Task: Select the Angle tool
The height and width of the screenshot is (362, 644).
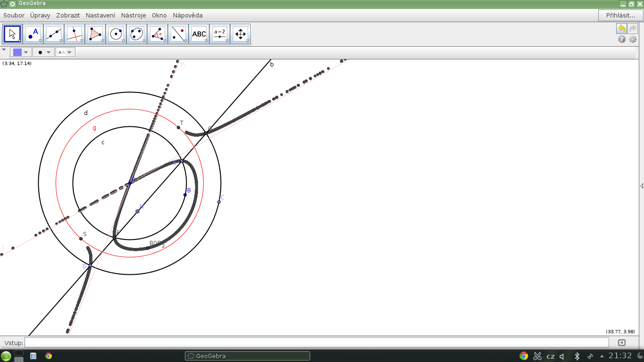Action: pyautogui.click(x=157, y=34)
